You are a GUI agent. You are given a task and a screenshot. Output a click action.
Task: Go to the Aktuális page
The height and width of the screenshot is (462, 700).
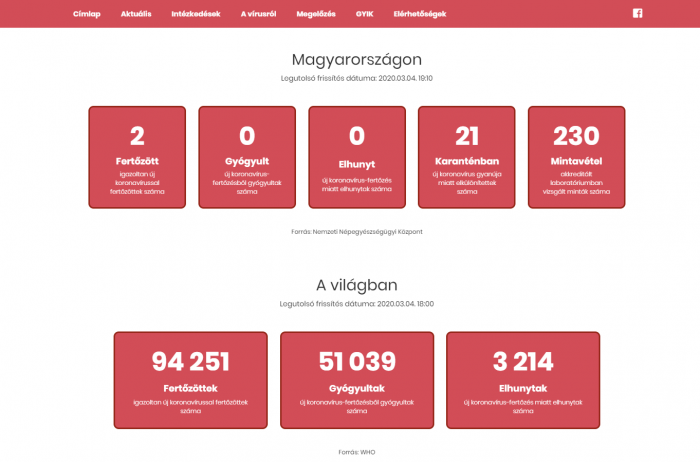tap(136, 14)
